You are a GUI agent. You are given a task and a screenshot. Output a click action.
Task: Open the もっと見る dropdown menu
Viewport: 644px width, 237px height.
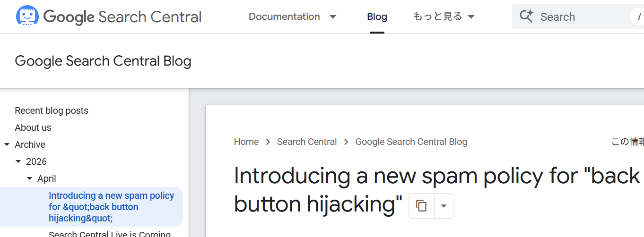click(x=444, y=17)
